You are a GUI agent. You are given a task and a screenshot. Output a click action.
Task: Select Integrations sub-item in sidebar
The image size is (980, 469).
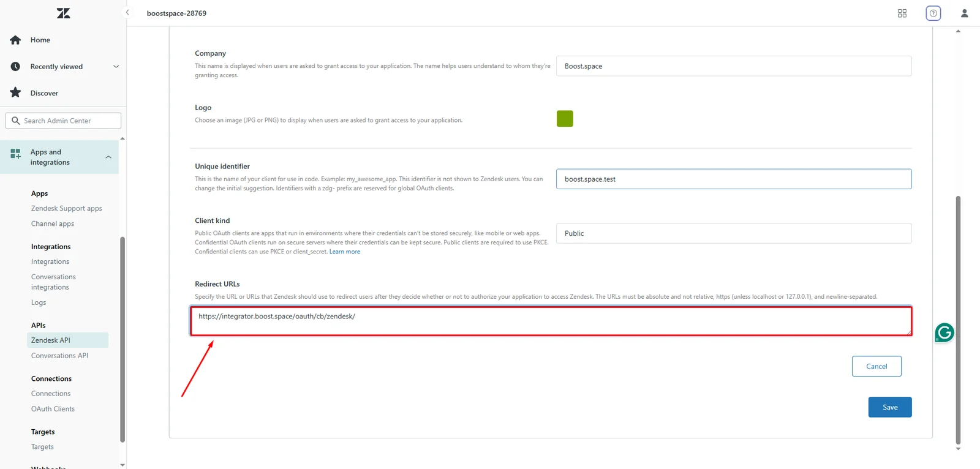coord(50,262)
